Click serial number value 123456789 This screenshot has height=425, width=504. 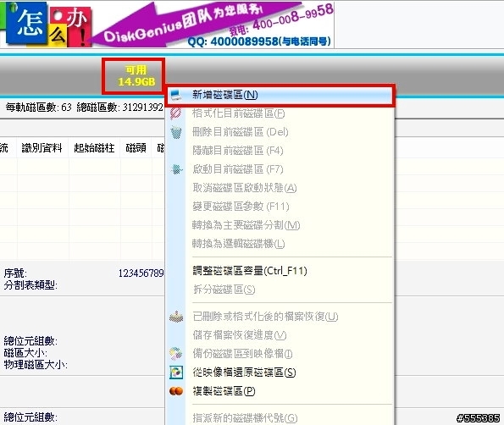(141, 273)
